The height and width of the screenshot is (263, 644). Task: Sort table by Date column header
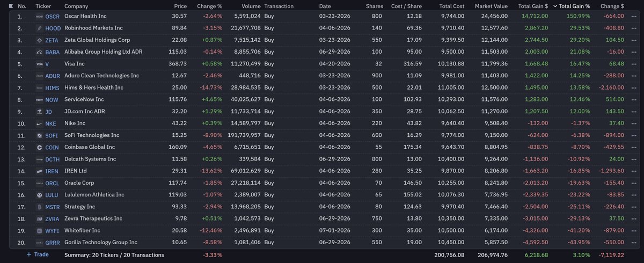325,6
